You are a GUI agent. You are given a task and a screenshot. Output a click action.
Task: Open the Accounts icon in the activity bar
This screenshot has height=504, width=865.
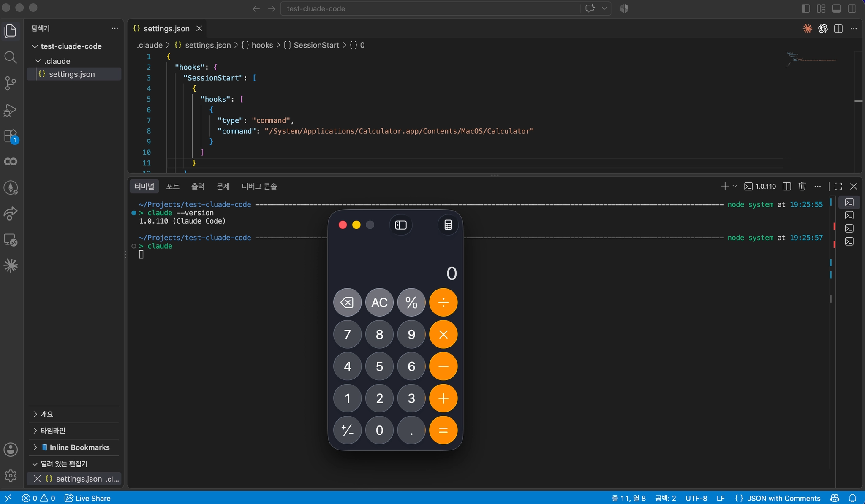[x=11, y=450]
